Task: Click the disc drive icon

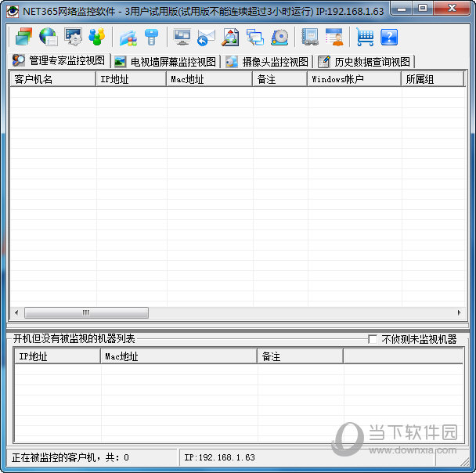Action: coord(279,37)
